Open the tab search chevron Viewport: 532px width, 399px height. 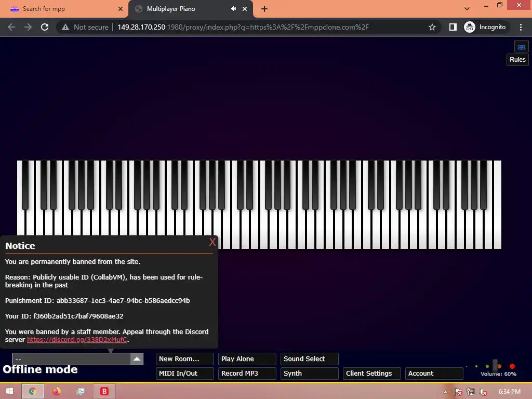pyautogui.click(x=467, y=8)
